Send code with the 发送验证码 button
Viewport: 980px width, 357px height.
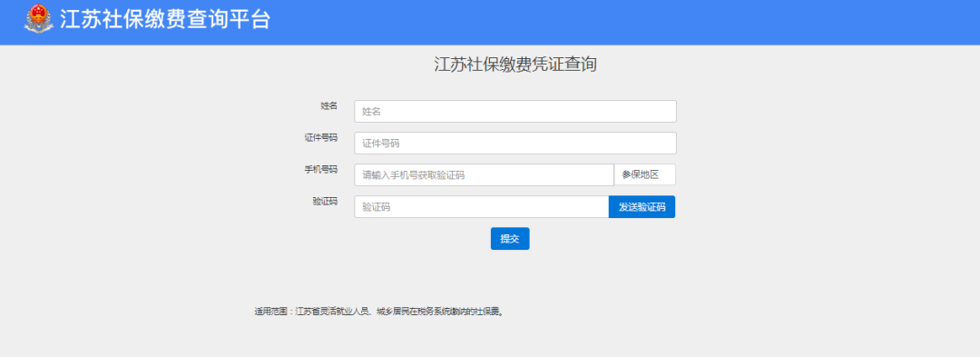[642, 207]
